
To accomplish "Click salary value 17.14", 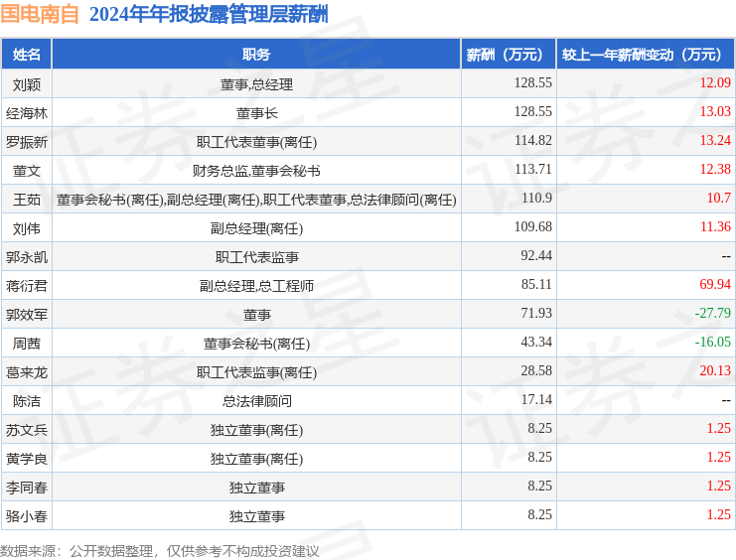I will [536, 400].
